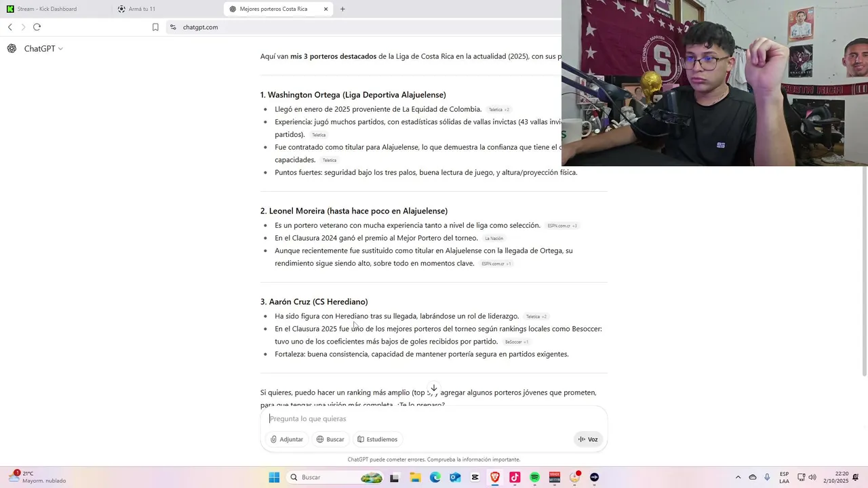
Task: Open the dark arrow app on taskbar
Action: 595,477
